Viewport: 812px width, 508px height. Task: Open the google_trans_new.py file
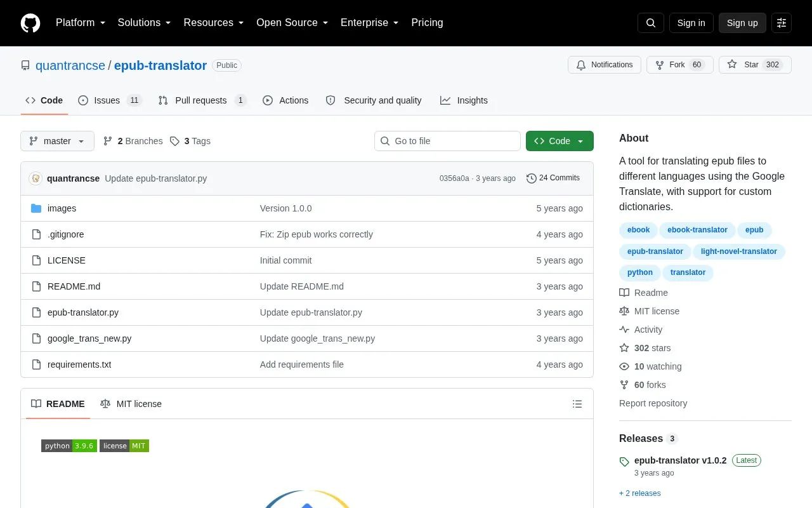(89, 338)
